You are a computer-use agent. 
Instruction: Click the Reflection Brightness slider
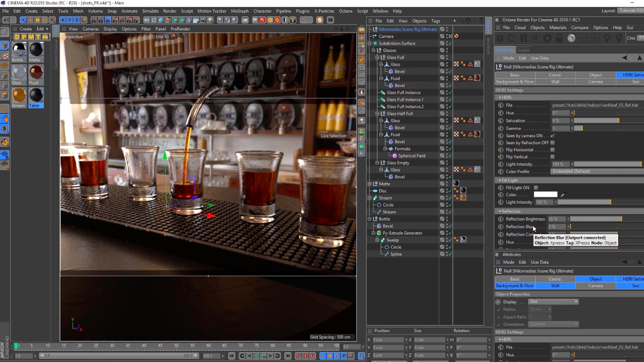click(x=607, y=219)
